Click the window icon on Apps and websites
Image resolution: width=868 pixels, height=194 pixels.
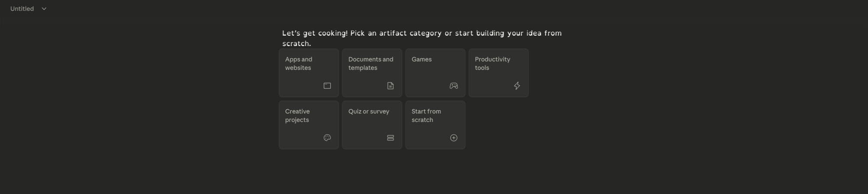(327, 86)
